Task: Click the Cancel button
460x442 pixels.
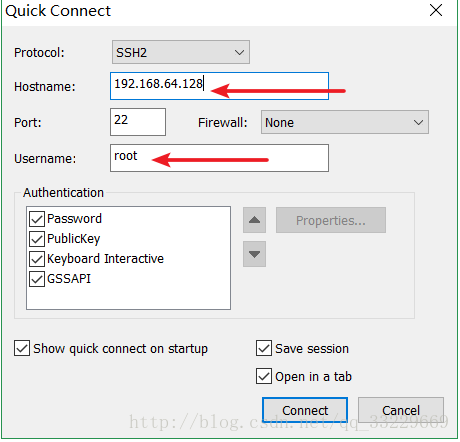Action: click(x=401, y=410)
